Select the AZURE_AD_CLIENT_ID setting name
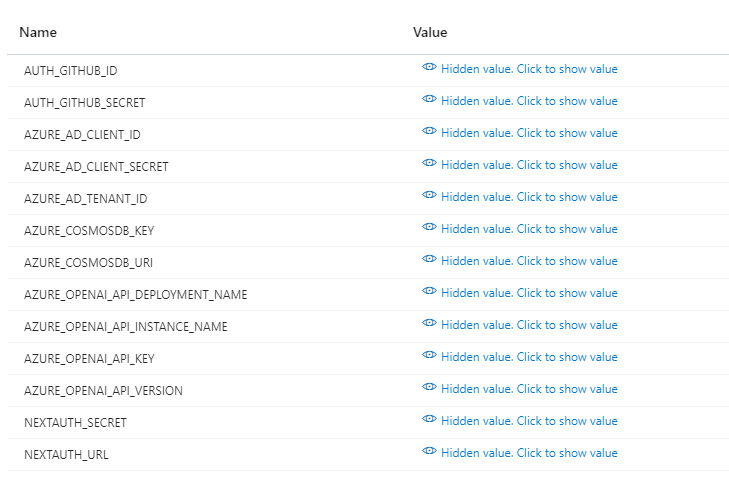The width and height of the screenshot is (729, 479). (82, 135)
